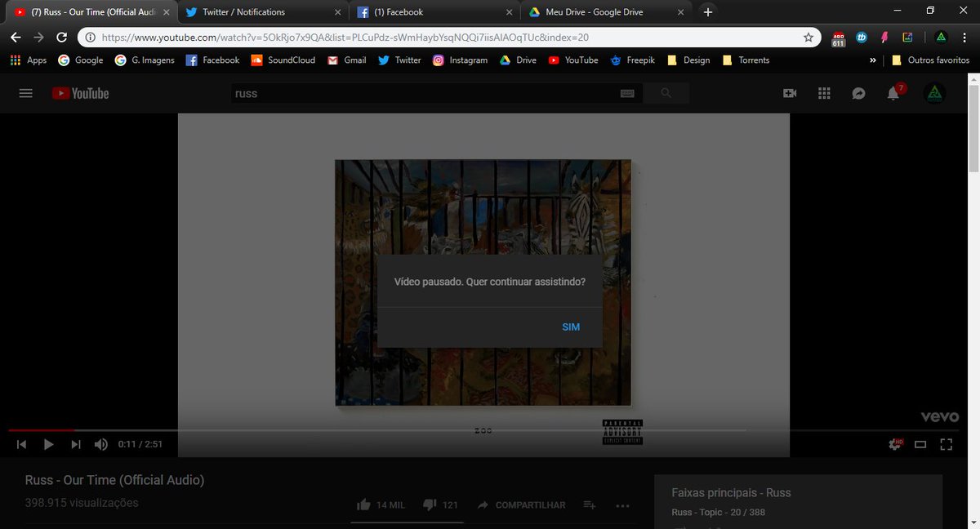Show hidden bookmarks chevron
Screen dimensions: 980x529
(874, 60)
